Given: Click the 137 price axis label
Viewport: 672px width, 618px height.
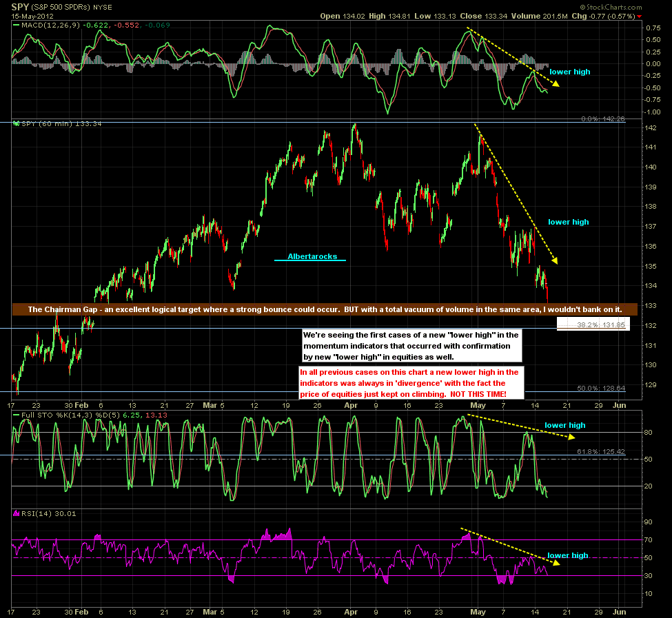Looking at the screenshot, I should [x=651, y=226].
